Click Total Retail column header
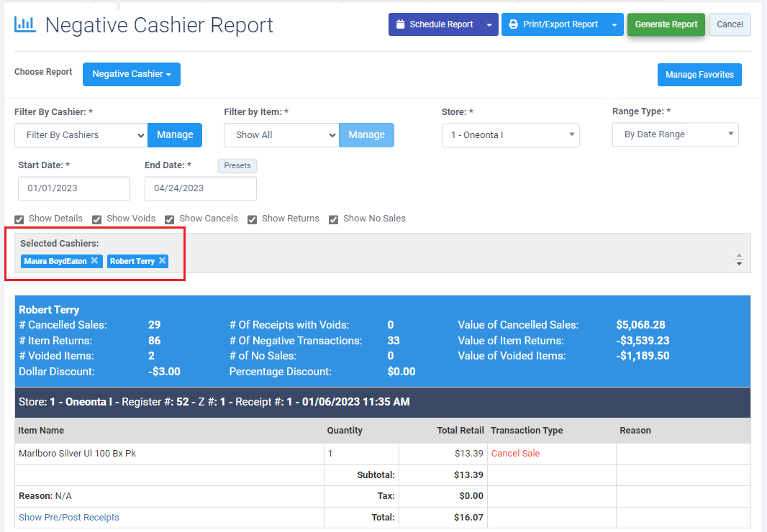The height and width of the screenshot is (532, 767). pyautogui.click(x=460, y=431)
